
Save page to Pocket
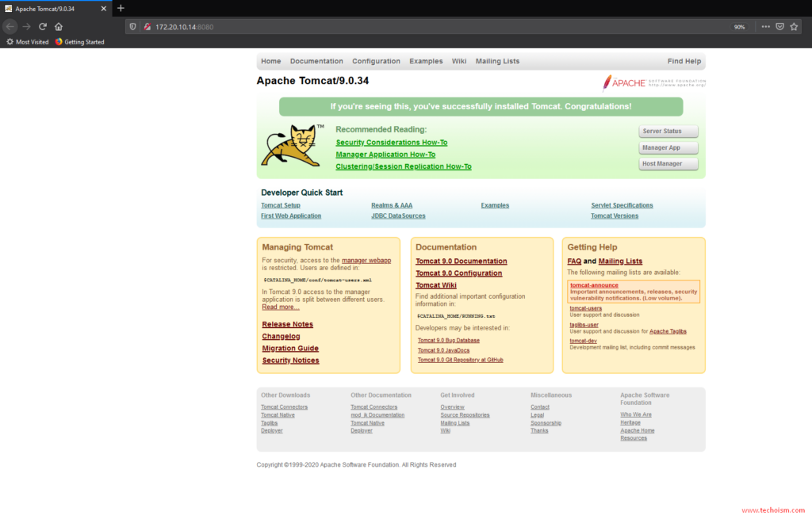(780, 26)
